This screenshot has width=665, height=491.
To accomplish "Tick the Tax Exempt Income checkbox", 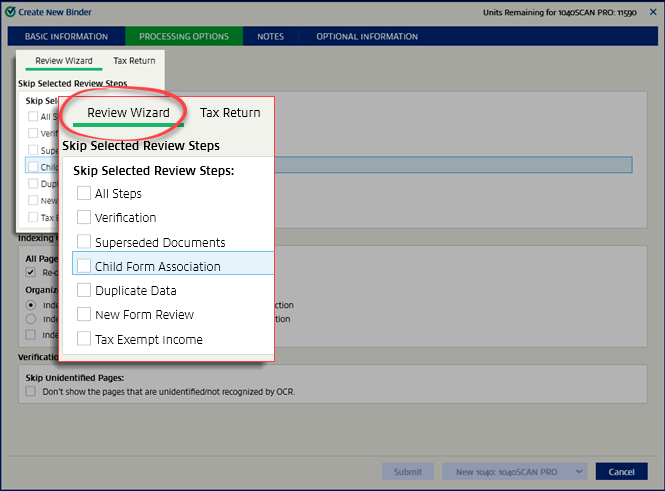I will point(84,339).
